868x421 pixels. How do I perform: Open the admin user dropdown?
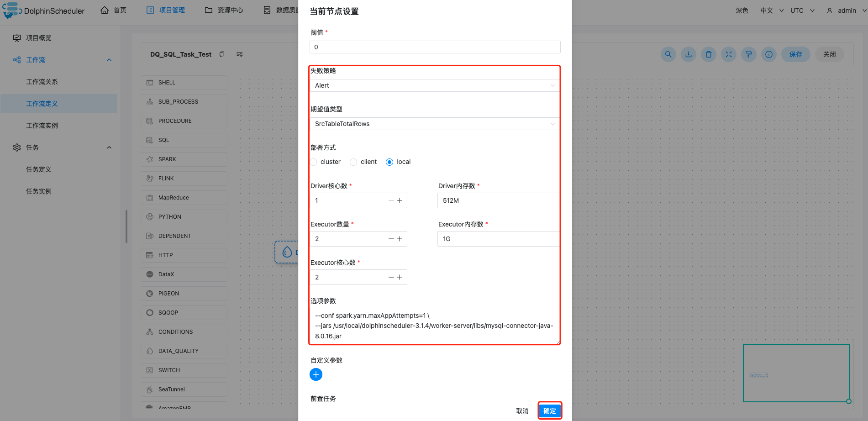coord(847,11)
